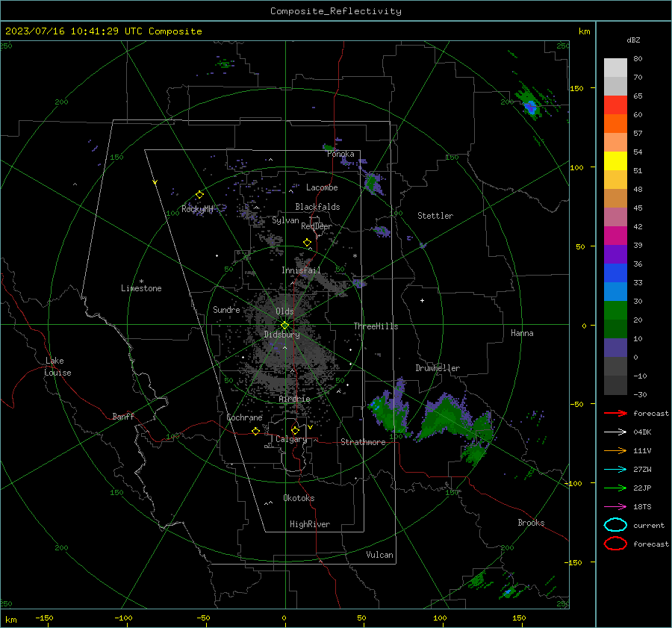Screen dimensions: 672x628
Task: Click the Sundre city label
Action: click(226, 309)
